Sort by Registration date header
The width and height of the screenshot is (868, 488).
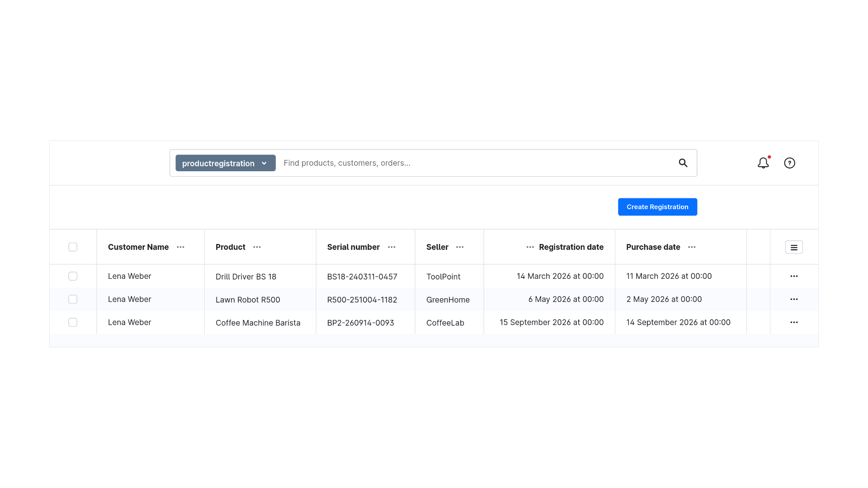coord(571,247)
